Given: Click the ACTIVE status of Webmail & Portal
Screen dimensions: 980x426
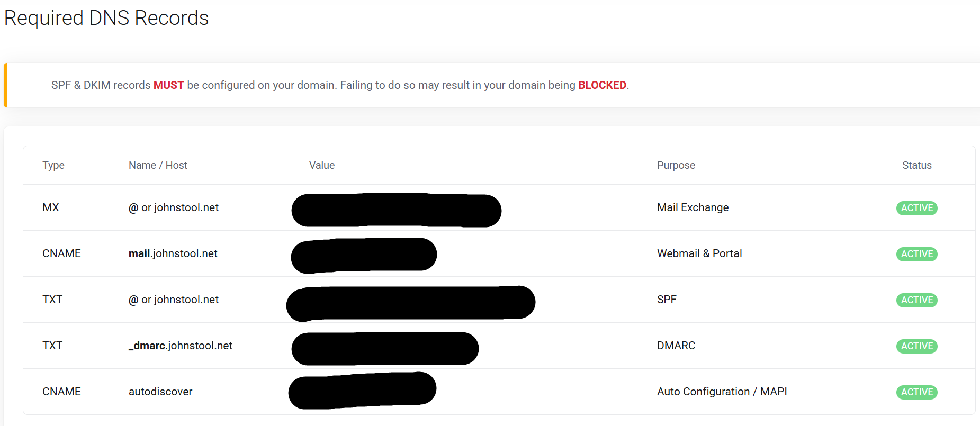Looking at the screenshot, I should pos(916,254).
